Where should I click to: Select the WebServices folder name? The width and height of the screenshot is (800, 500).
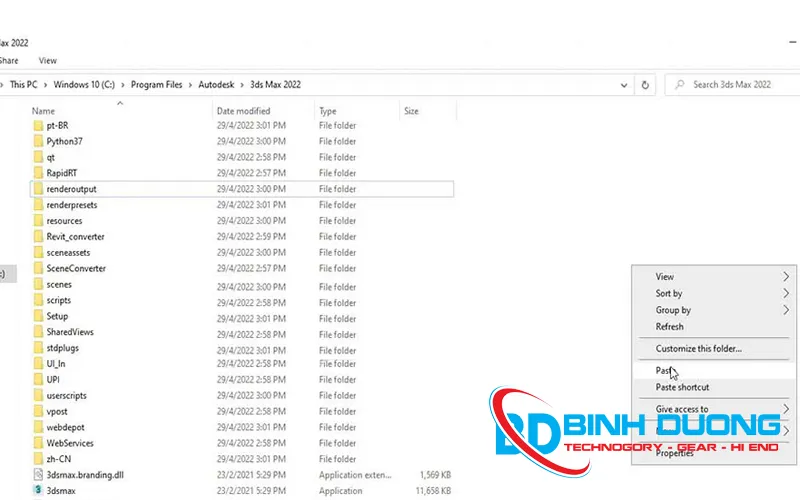(x=70, y=443)
